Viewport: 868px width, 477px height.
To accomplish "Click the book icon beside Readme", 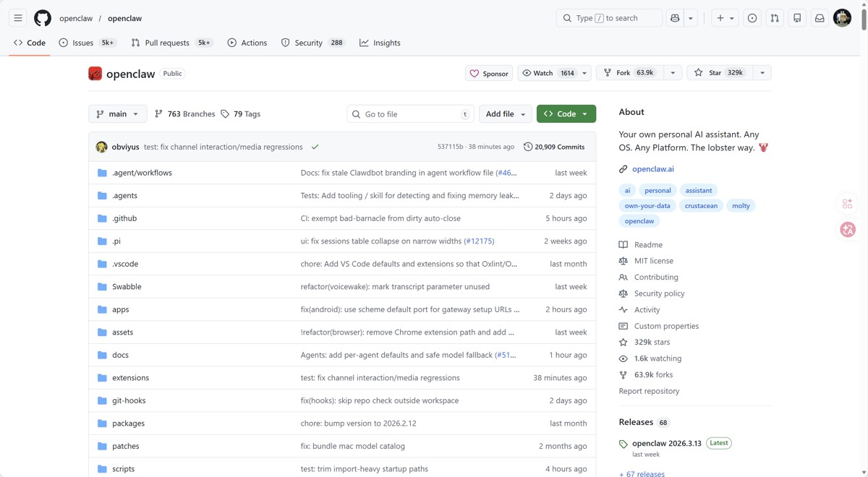I will pos(623,245).
